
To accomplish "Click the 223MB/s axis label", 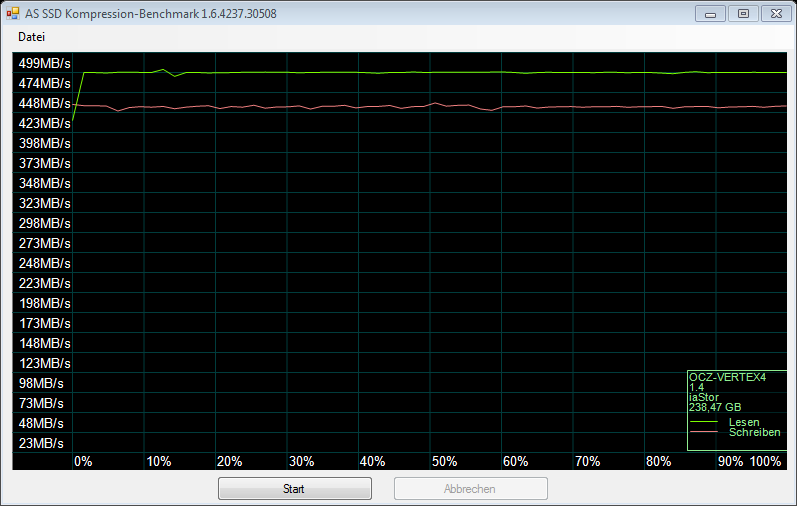I will click(45, 283).
